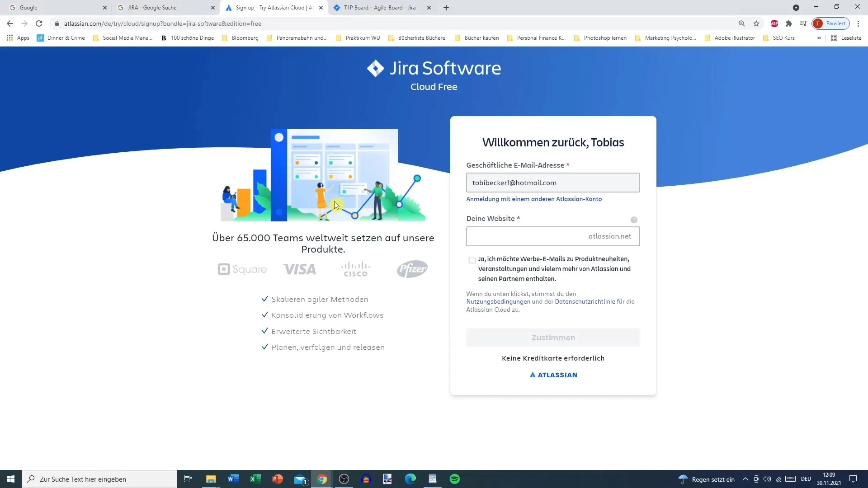Open the Praktikum WU bookmark folder

pos(358,38)
